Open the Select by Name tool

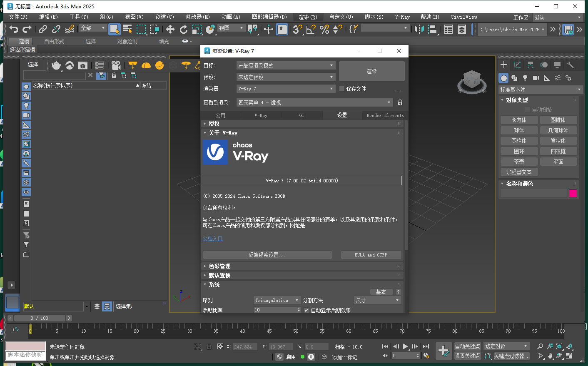tap(127, 29)
